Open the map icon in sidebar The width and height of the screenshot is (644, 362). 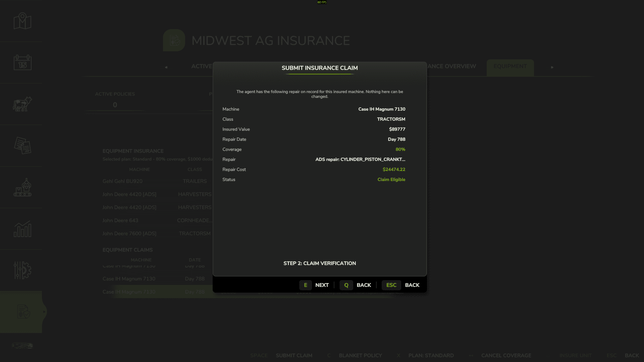click(22, 21)
